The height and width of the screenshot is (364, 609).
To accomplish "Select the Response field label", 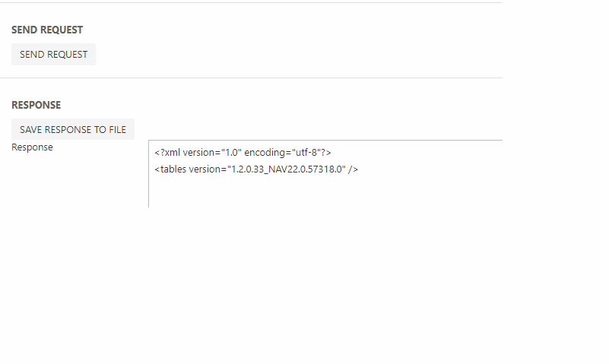I will (x=32, y=147).
